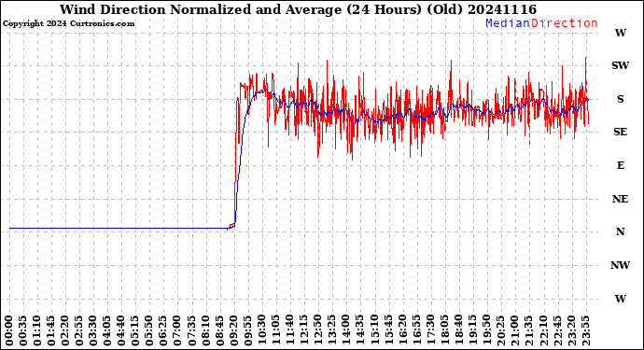Click the 16:55 time axis label
The height and width of the screenshot is (350, 644).
click(416, 330)
